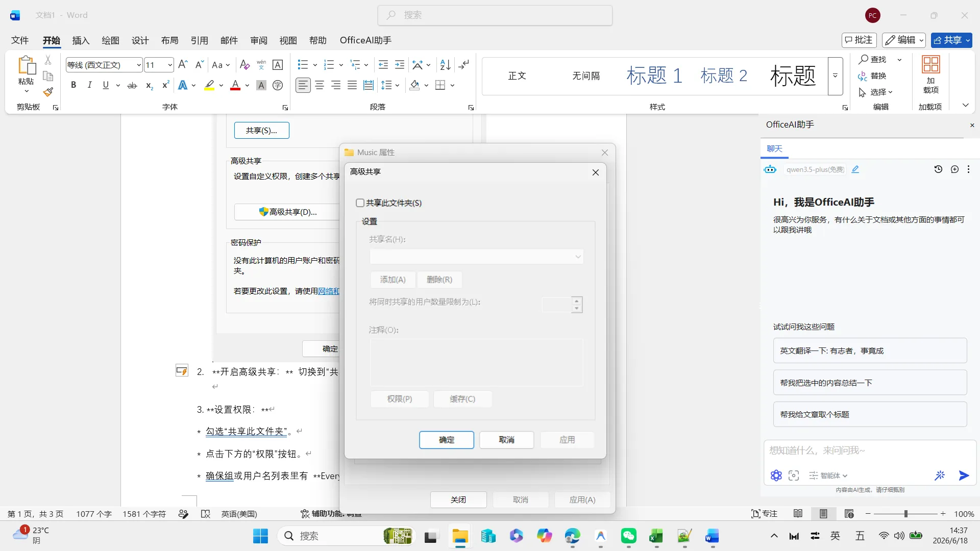Select the Format Painter brush icon
Viewport: 980px width, 551px height.
pyautogui.click(x=48, y=92)
